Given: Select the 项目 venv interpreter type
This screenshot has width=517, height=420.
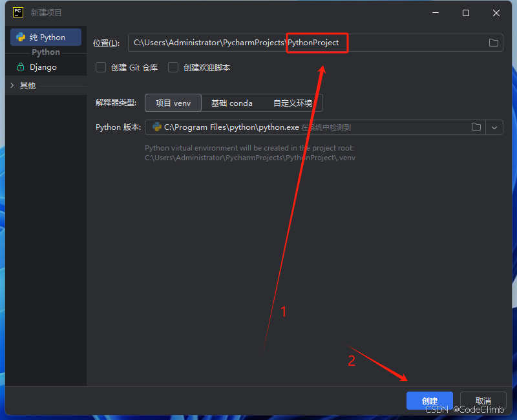Looking at the screenshot, I should tap(173, 103).
